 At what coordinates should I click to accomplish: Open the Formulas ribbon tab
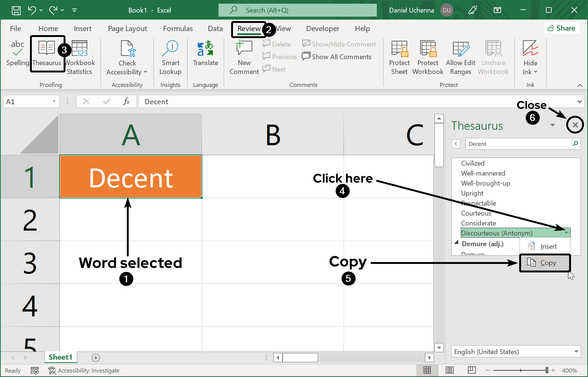coord(178,28)
